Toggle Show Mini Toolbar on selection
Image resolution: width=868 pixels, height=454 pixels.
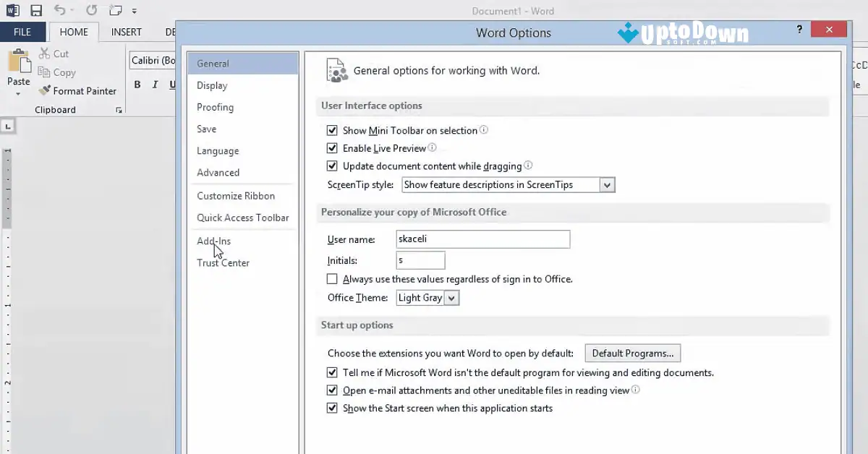[x=332, y=130]
